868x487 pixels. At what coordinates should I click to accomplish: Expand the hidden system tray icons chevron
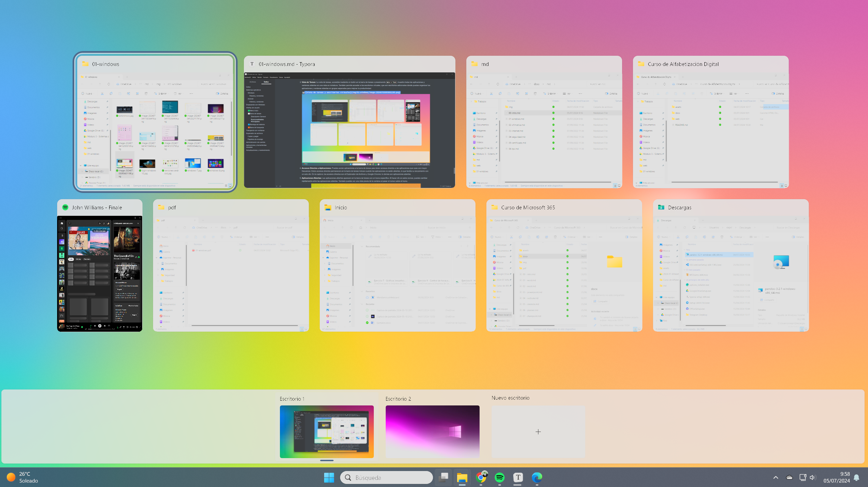pos(776,477)
